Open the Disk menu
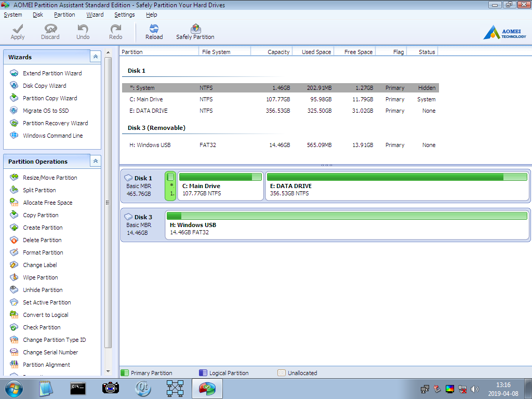Image resolution: width=532 pixels, height=399 pixels. click(37, 15)
